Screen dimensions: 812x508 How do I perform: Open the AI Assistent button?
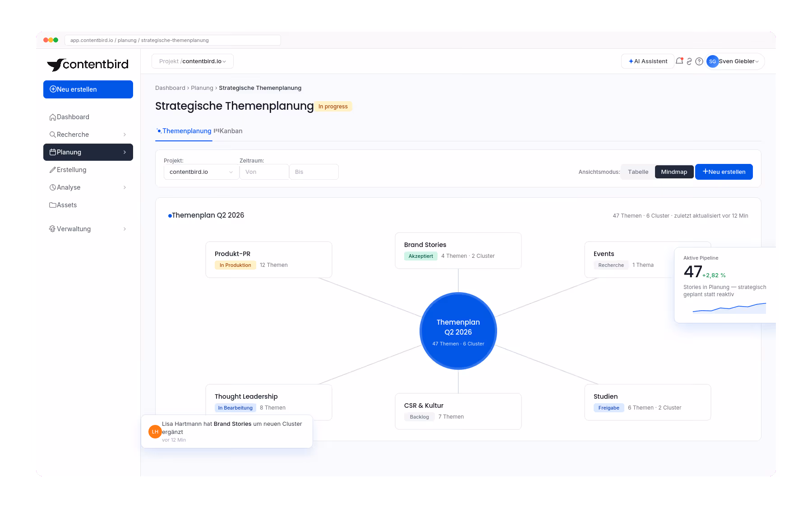[x=648, y=61]
